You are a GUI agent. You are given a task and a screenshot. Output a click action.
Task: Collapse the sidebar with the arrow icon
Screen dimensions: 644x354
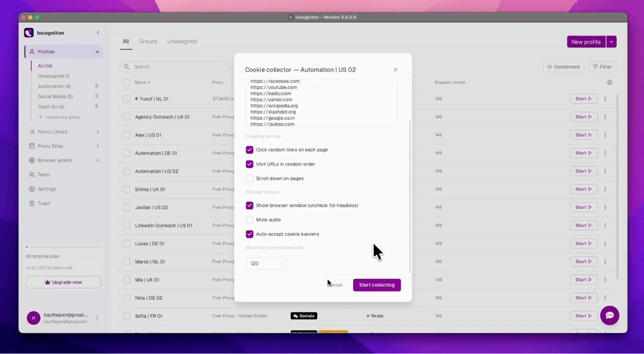point(98,33)
